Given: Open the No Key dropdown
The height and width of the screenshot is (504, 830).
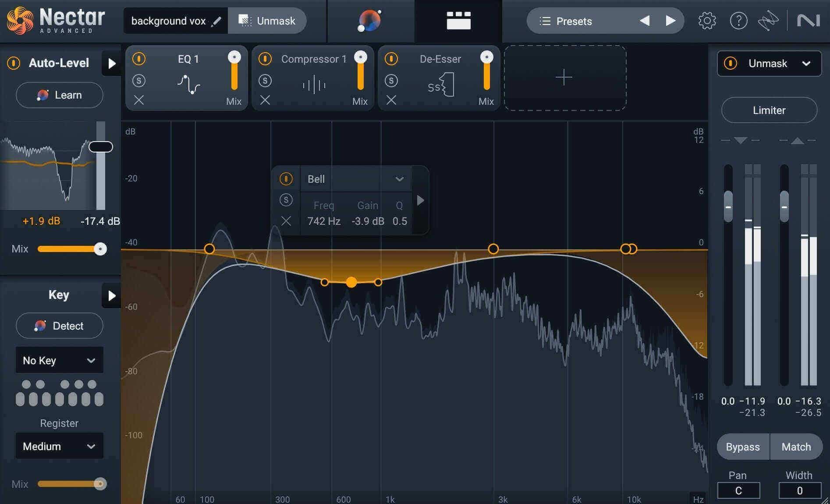Looking at the screenshot, I should click(60, 360).
